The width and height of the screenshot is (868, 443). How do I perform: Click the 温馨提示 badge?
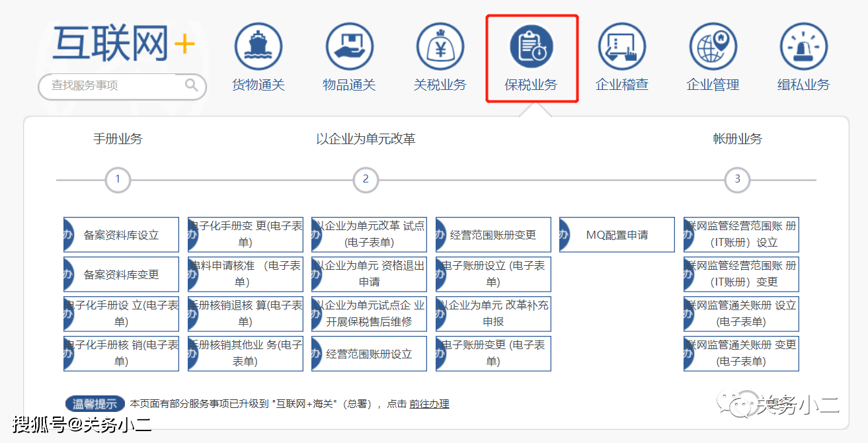[x=95, y=403]
